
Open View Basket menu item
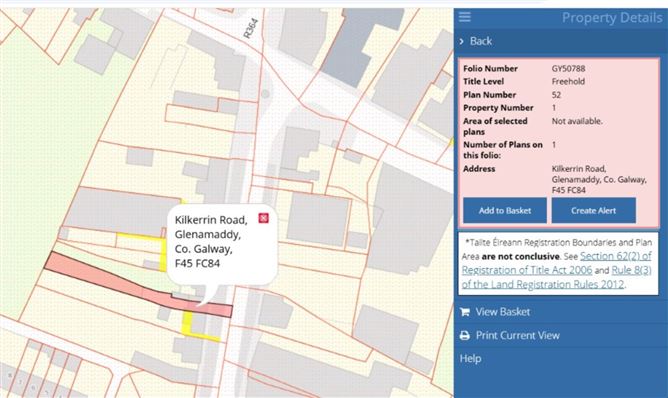point(503,312)
